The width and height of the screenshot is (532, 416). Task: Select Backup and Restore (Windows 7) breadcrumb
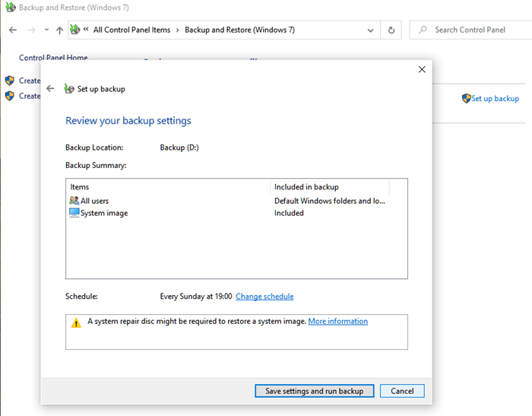239,30
